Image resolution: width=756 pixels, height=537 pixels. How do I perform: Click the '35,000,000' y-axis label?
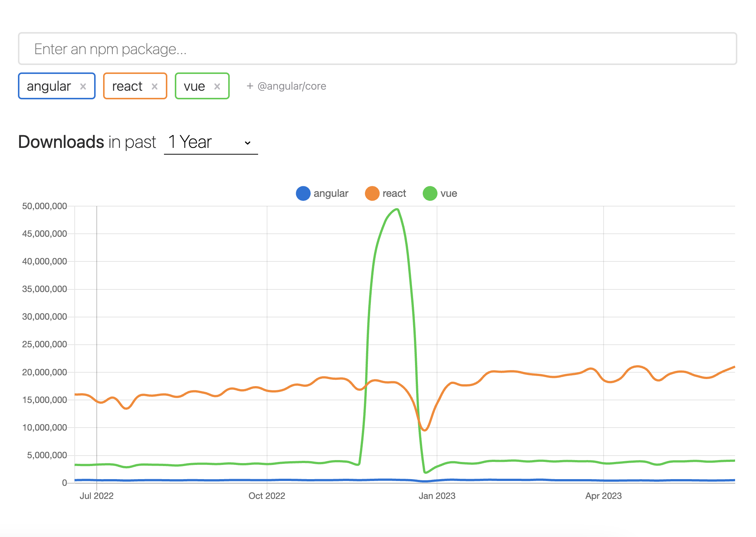44,289
